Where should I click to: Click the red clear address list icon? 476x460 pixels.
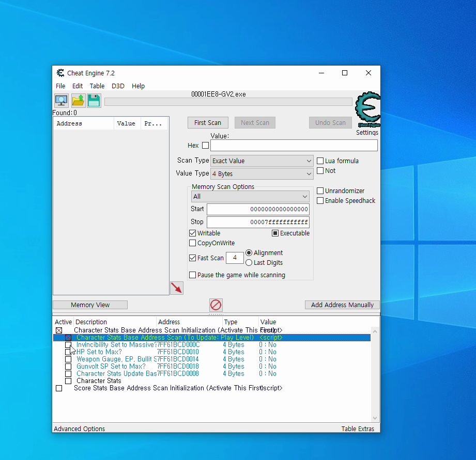coord(216,305)
